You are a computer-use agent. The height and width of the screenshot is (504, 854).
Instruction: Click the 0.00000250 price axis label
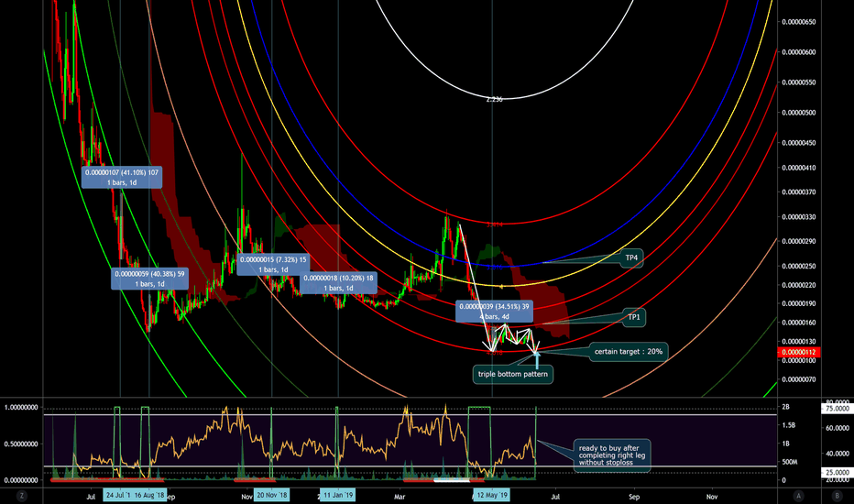tap(798, 266)
